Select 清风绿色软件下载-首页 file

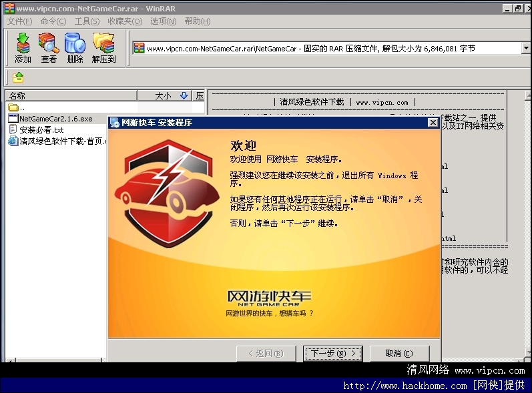tap(56, 141)
